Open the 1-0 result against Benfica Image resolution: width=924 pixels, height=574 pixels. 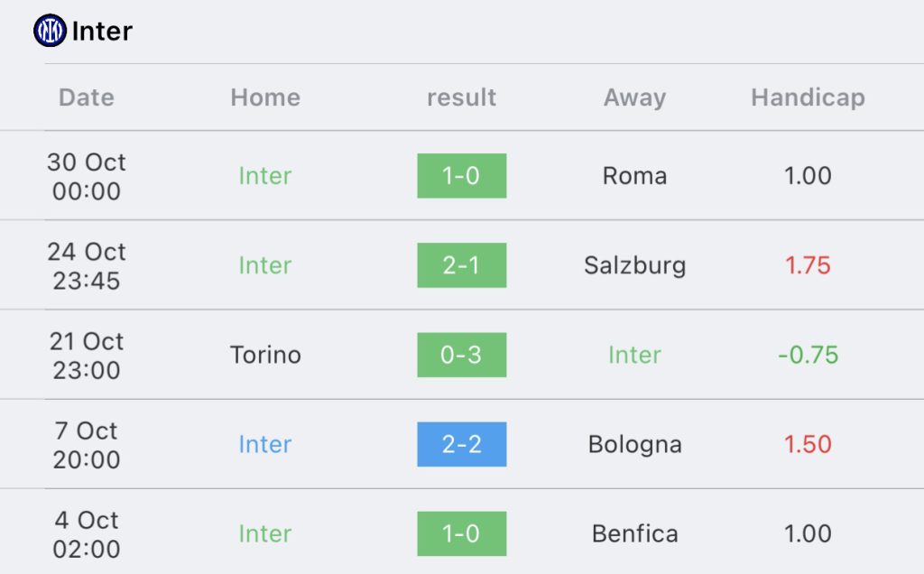click(461, 533)
